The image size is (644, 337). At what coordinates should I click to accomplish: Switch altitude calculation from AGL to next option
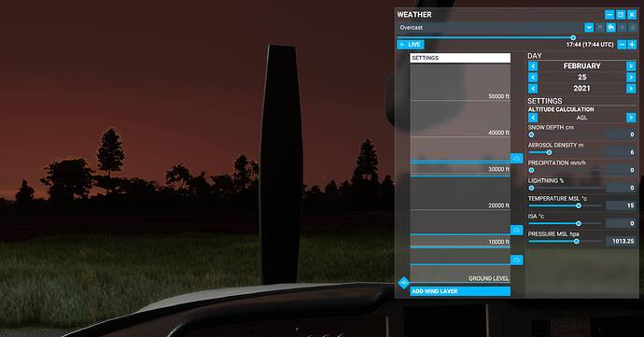[631, 118]
